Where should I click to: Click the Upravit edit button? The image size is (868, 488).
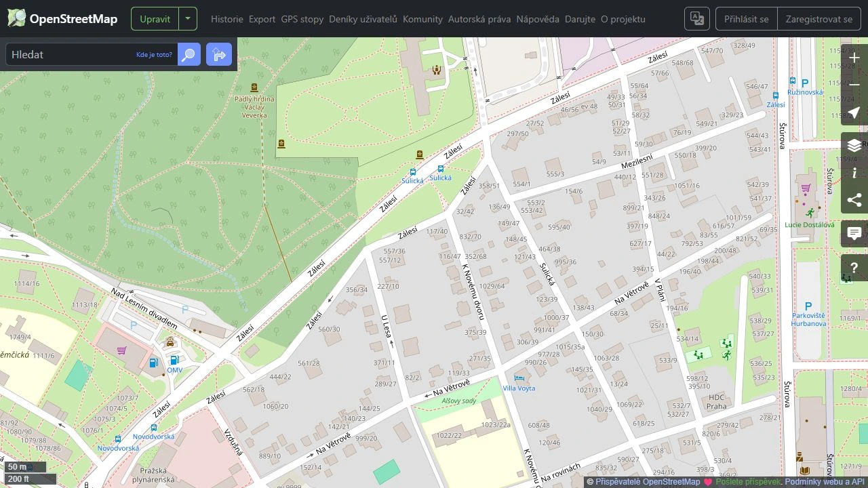pos(155,19)
